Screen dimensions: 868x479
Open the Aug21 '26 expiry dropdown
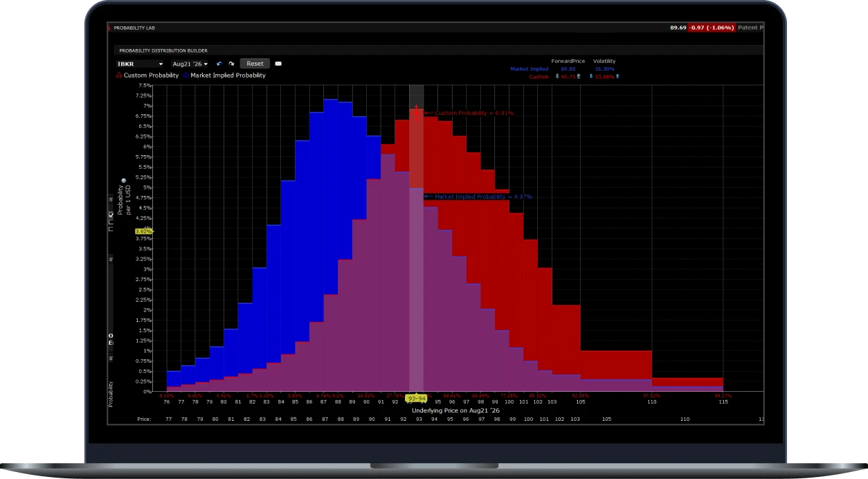(x=190, y=64)
